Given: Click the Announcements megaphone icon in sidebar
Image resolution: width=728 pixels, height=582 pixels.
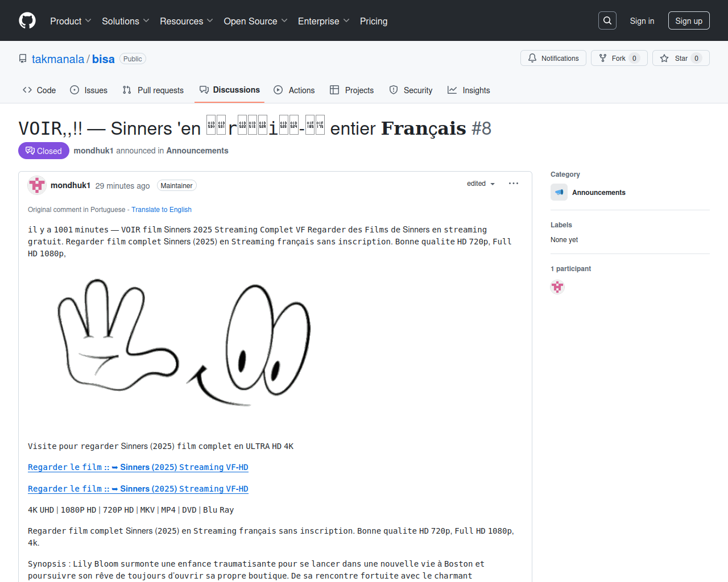Looking at the screenshot, I should [x=559, y=193].
